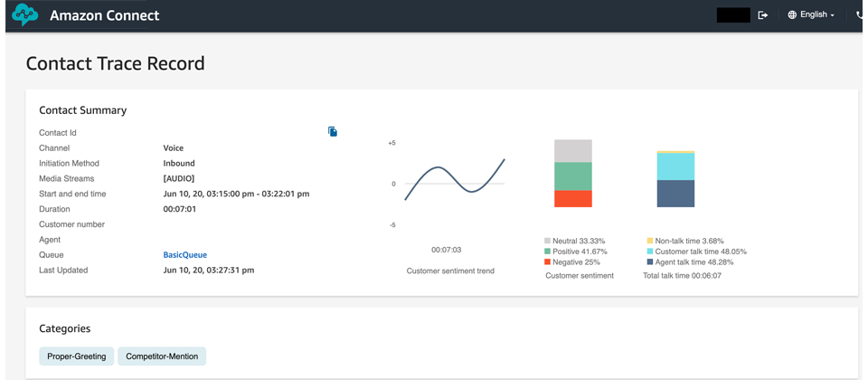This screenshot has height=380, width=868.
Task: Click the logout icon in header
Action: point(763,15)
